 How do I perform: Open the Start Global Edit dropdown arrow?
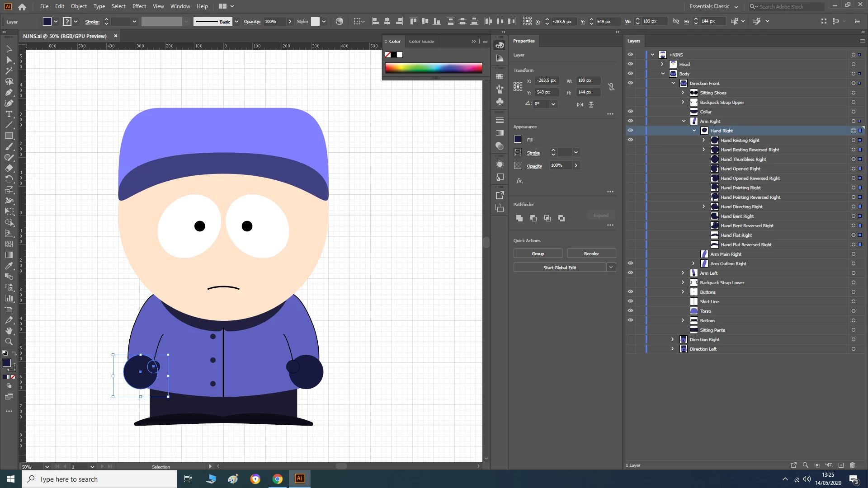[x=611, y=267]
